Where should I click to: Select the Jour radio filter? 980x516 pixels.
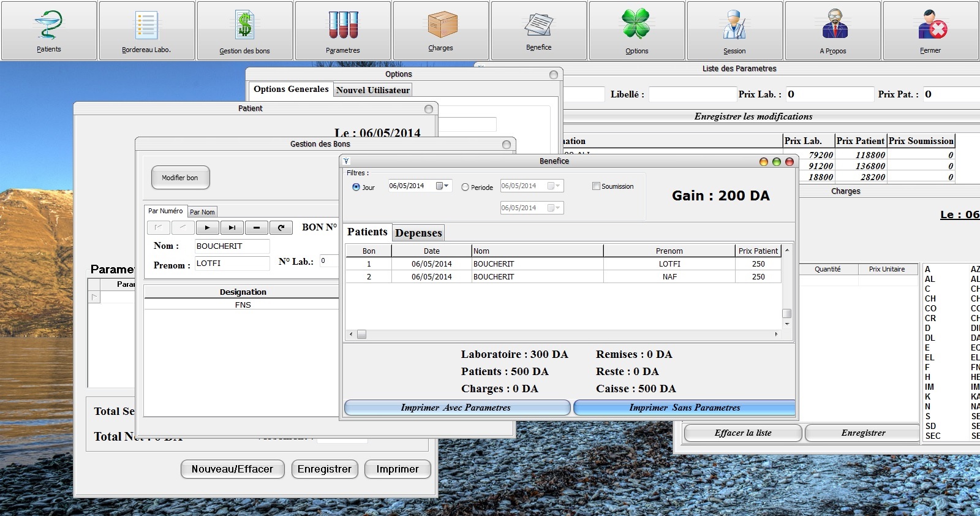[x=356, y=187]
